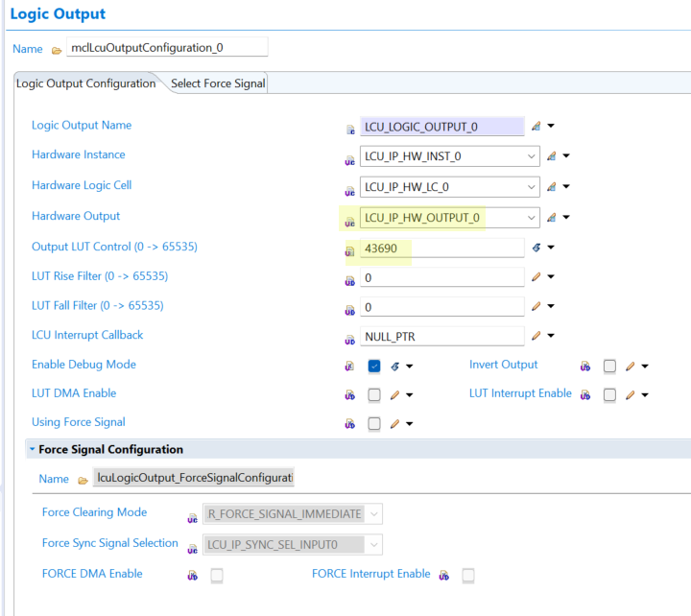The image size is (691, 616).
Task: Check the Invert Output checkbox
Action: point(609,366)
